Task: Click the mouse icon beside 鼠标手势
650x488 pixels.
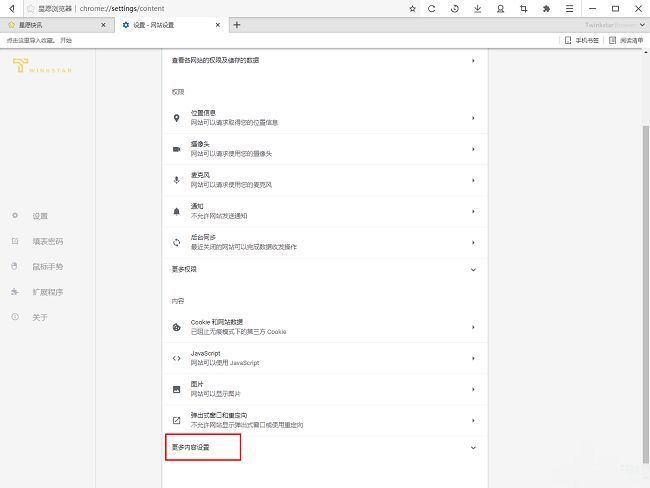Action: (x=15, y=266)
